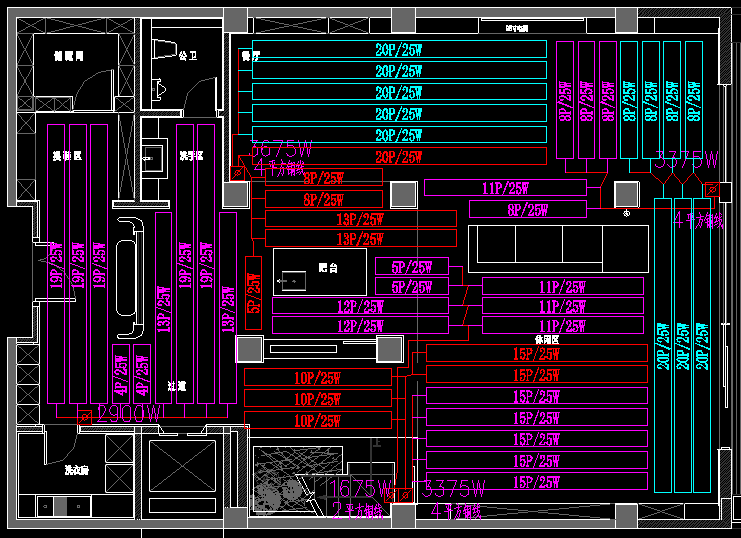The image size is (741, 538).
Task: Click the 3675W load label
Action: point(281,150)
